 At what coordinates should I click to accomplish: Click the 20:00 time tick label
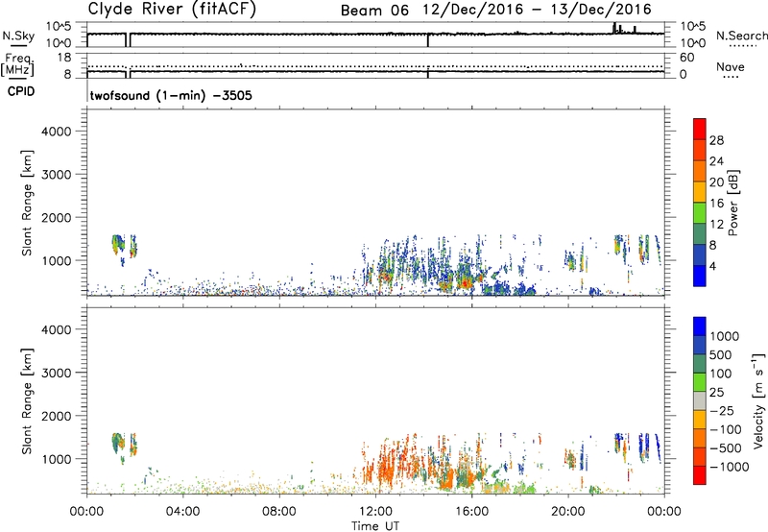(568, 512)
